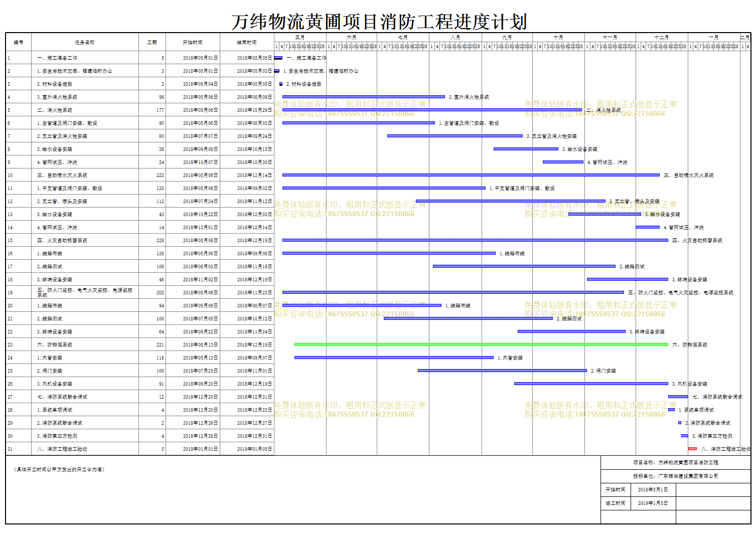Viewport: 756px width, 536px height.
Task: Click task name 1. 主管道及阀门安装、敷设
Action: click(67, 123)
